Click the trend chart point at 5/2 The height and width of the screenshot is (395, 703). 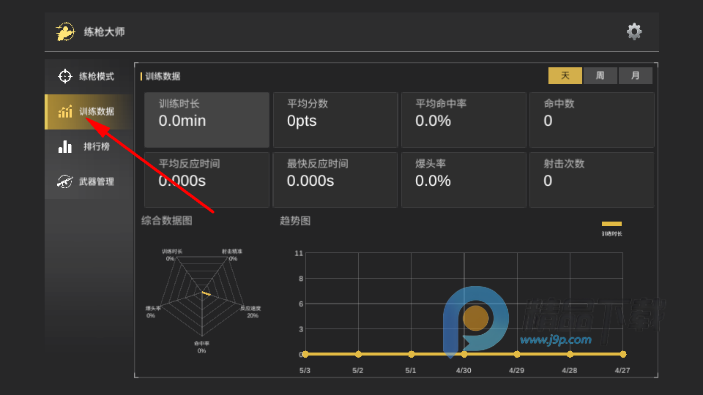[358, 354]
